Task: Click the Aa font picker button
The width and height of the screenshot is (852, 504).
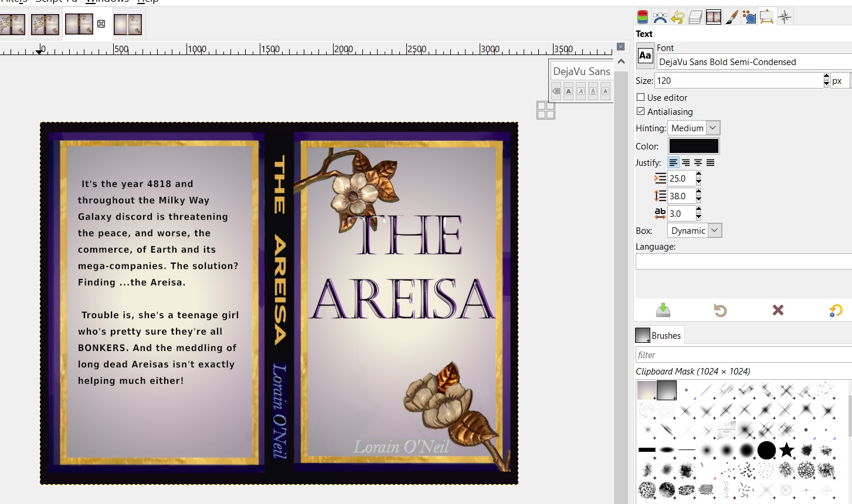Action: [645, 56]
